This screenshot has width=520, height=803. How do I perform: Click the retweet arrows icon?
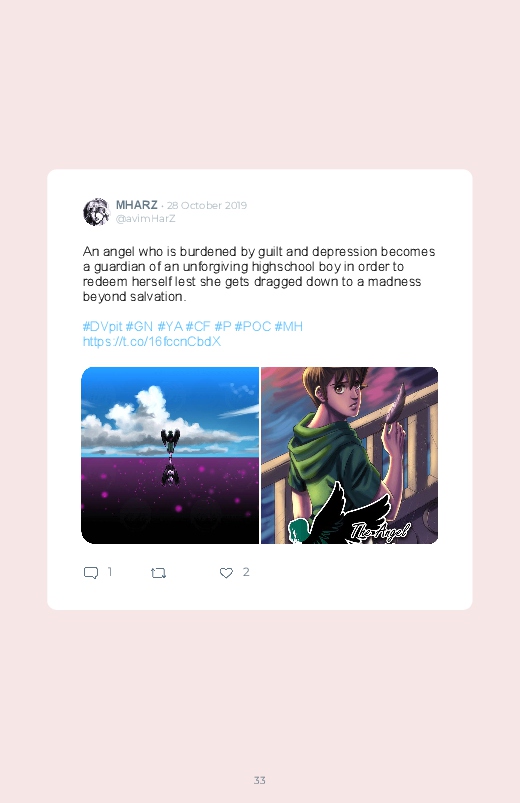coord(158,573)
